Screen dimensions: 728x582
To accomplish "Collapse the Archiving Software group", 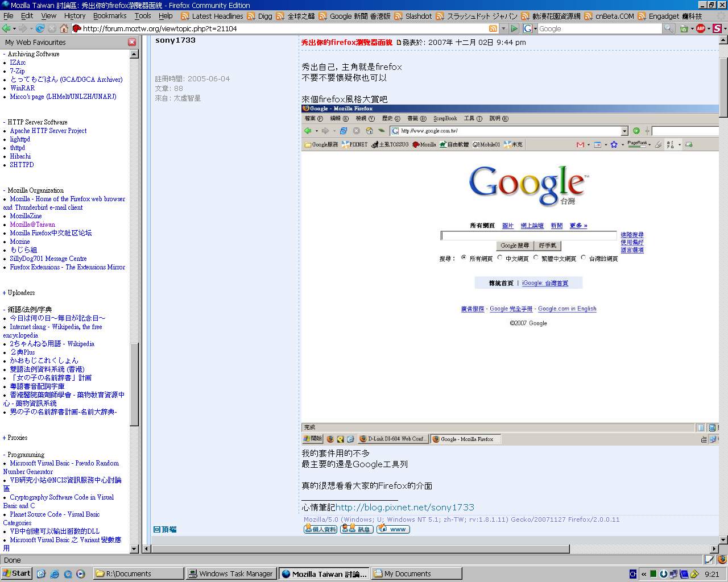I will tap(5, 54).
